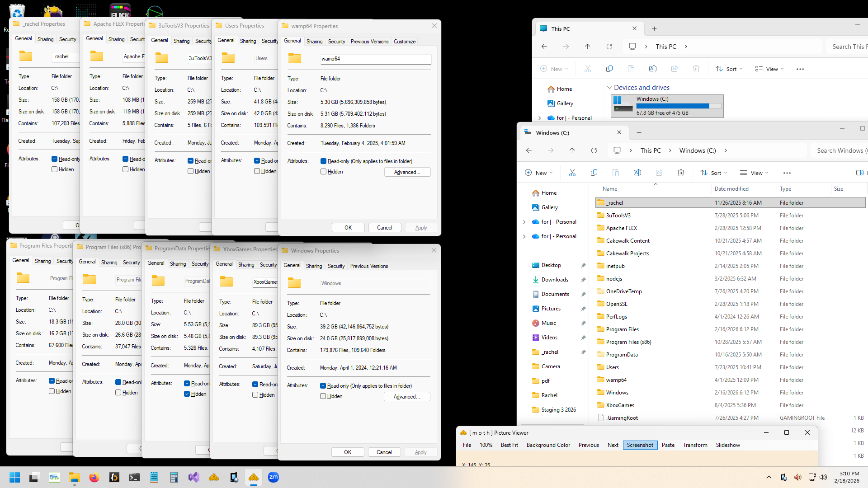The image size is (868, 488).
Task: Open Firefox from the taskbar
Action: (94, 477)
